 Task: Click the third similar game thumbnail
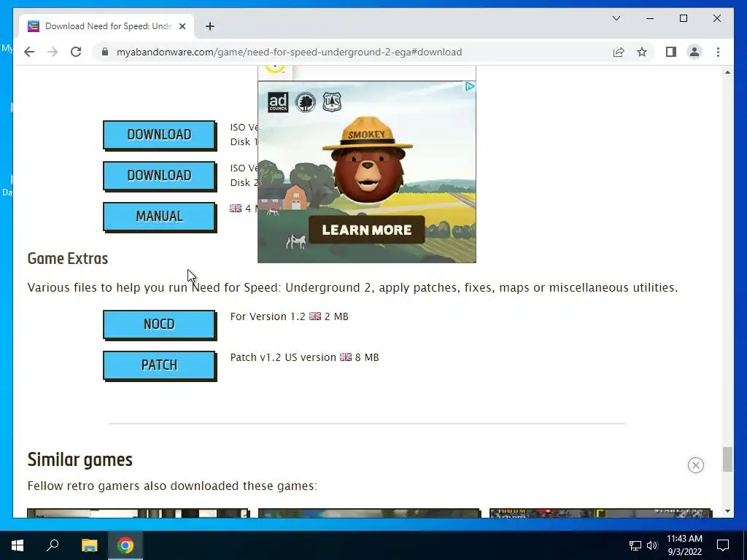pos(601,513)
